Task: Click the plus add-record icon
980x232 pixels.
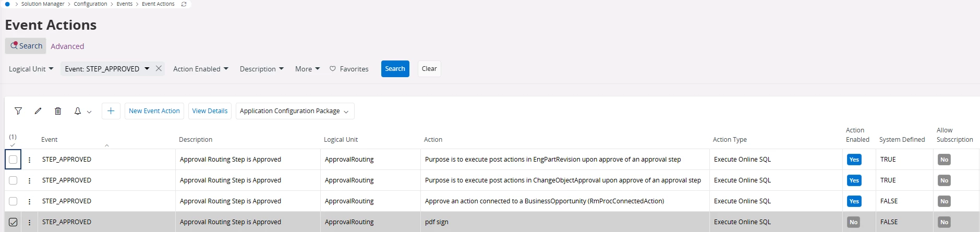Action: coord(111,111)
